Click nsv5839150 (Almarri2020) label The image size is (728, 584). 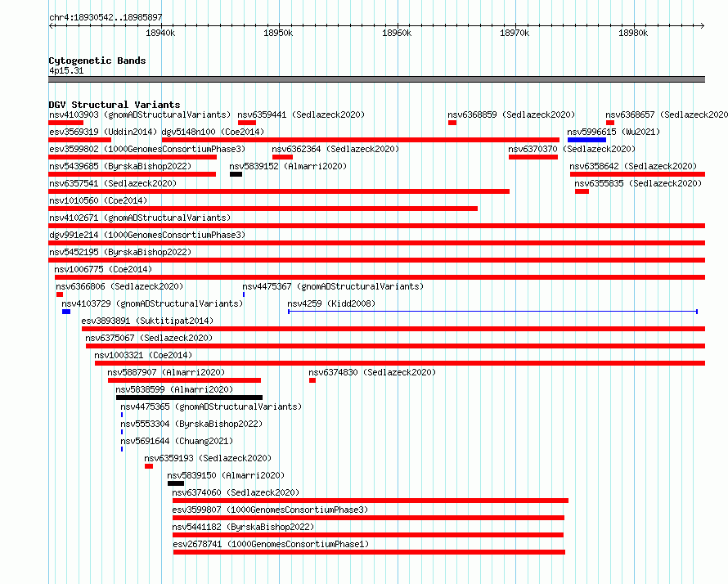click(x=226, y=475)
